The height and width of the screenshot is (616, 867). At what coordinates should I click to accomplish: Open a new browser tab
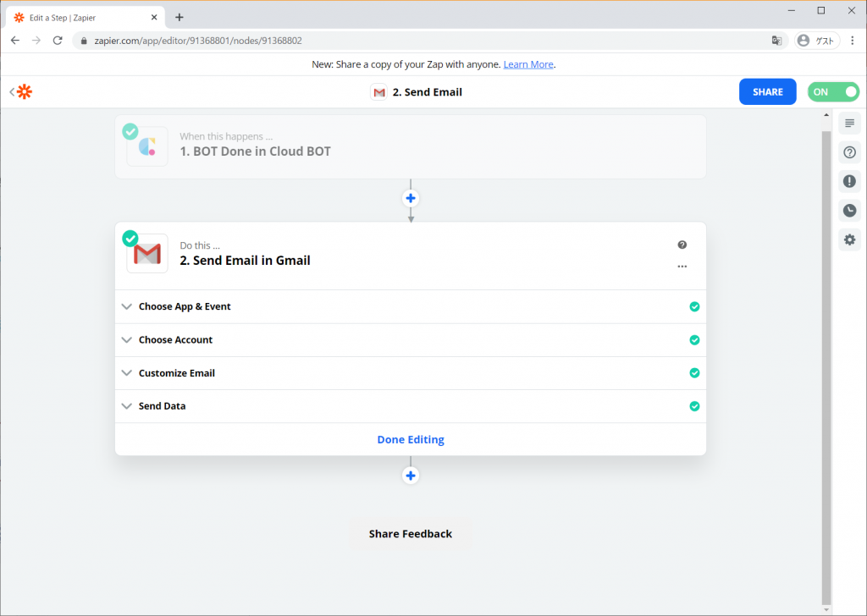point(179,17)
